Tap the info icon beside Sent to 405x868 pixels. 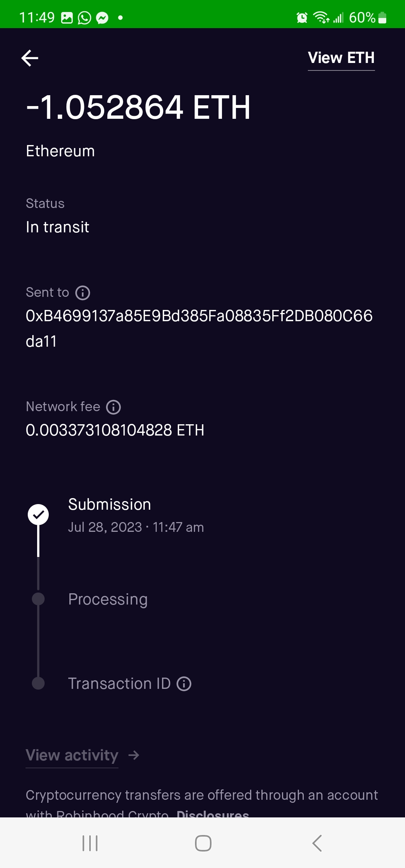click(x=83, y=293)
